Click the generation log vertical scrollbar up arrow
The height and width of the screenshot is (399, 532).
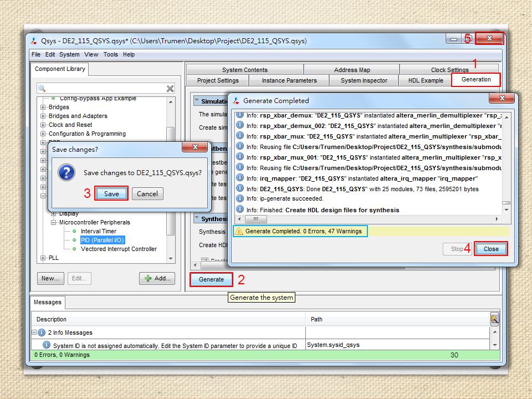tap(506, 117)
